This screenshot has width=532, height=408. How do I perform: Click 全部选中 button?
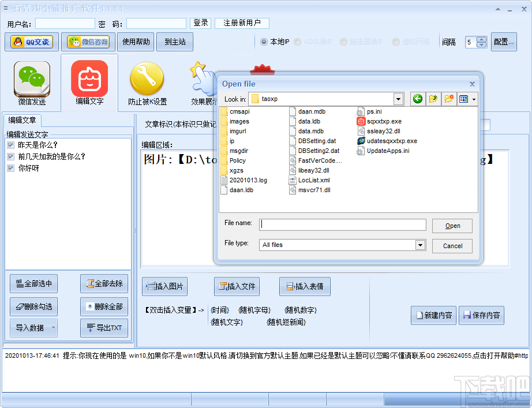click(33, 283)
